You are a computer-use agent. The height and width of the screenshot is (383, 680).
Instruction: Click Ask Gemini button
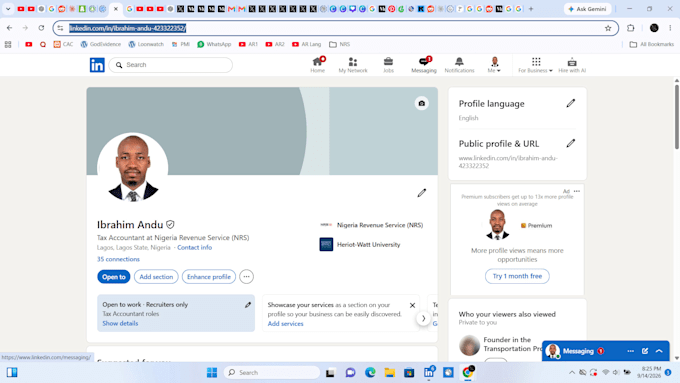[588, 9]
